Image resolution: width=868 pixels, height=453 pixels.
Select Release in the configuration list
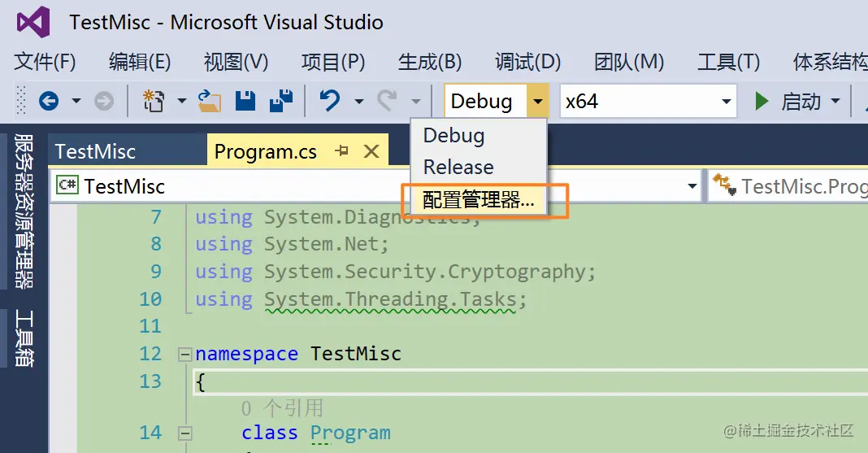(x=478, y=167)
